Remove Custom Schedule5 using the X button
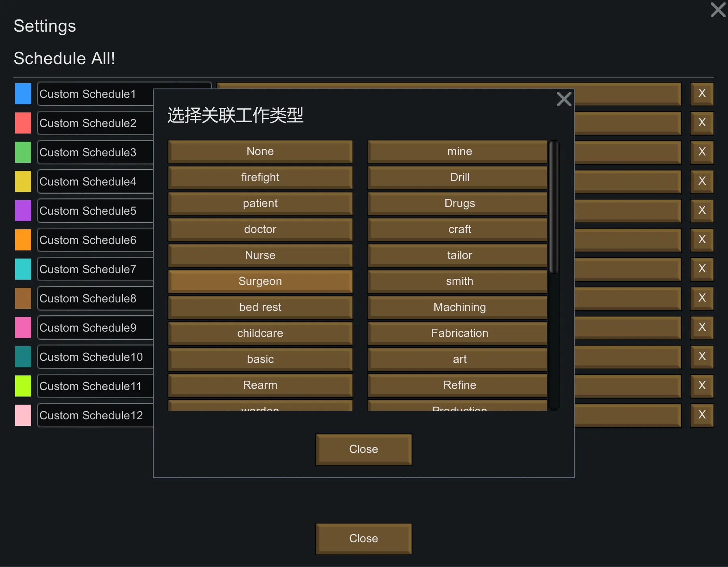Screen dimensions: 728x567 pos(702,211)
